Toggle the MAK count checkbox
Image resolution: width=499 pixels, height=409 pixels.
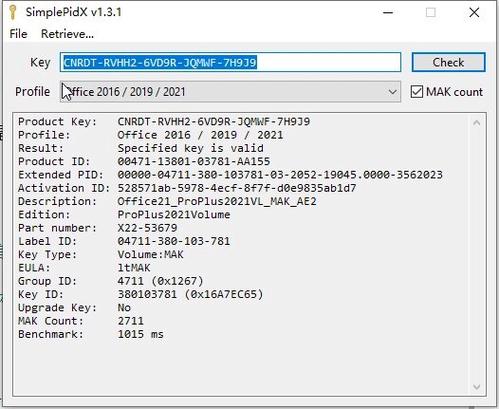[x=417, y=92]
